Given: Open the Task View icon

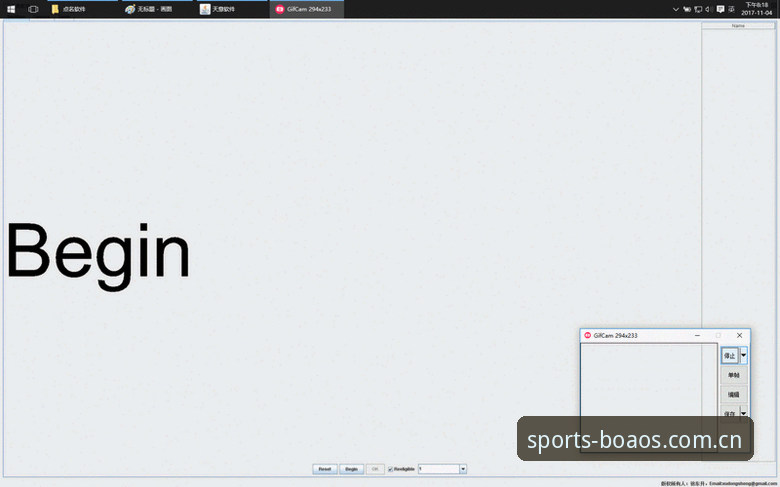Looking at the screenshot, I should click(x=33, y=9).
